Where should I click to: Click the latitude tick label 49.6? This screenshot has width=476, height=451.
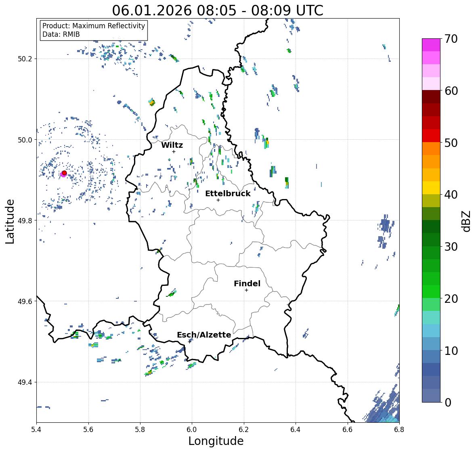pos(25,301)
